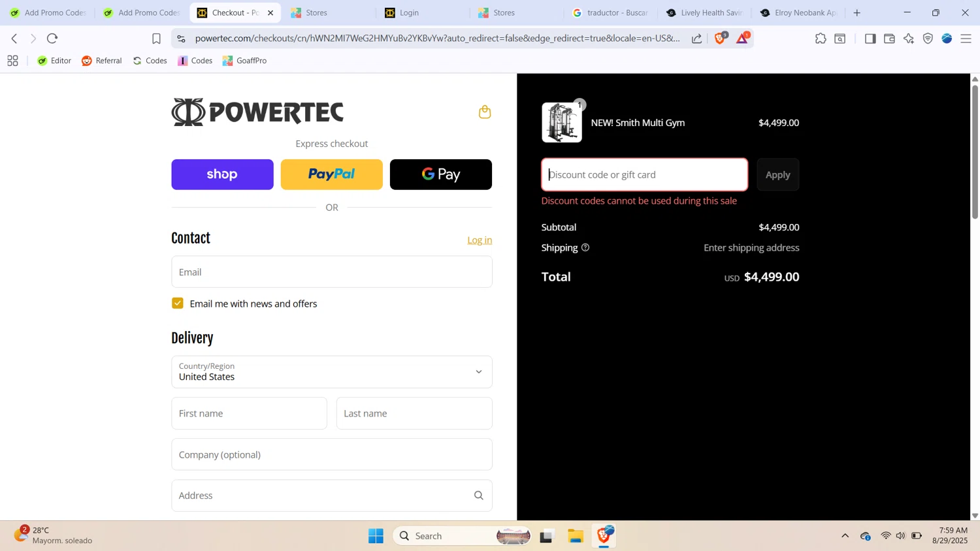The image size is (980, 551).
Task: View site information icon in address bar
Action: click(181, 39)
